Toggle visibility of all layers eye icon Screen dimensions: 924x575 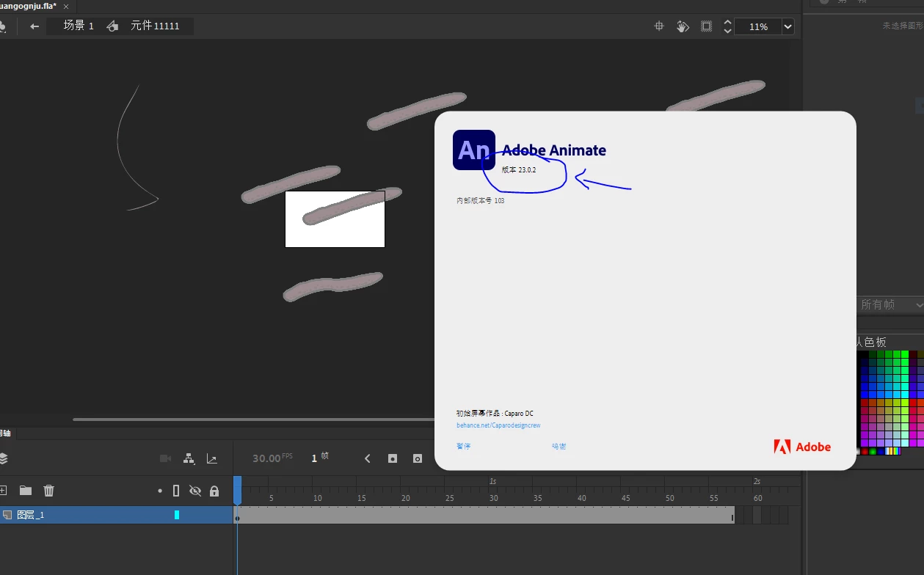click(x=195, y=491)
